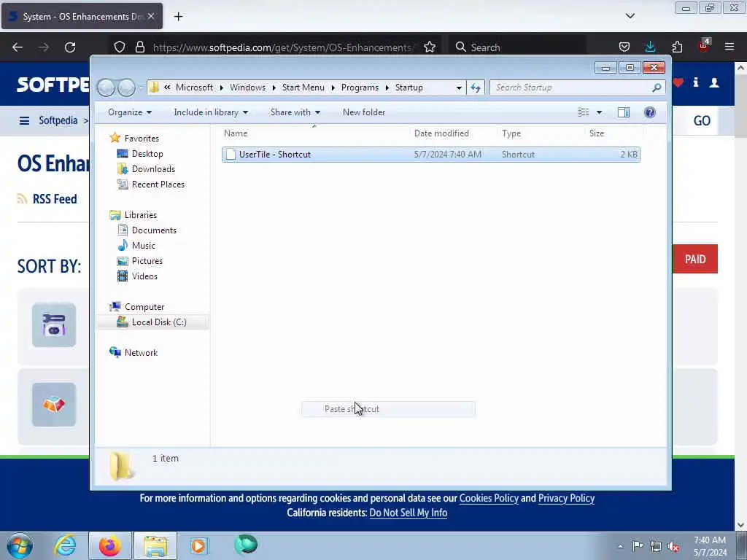Open the Windows Start button
The width and height of the screenshot is (747, 560).
pos(20,545)
